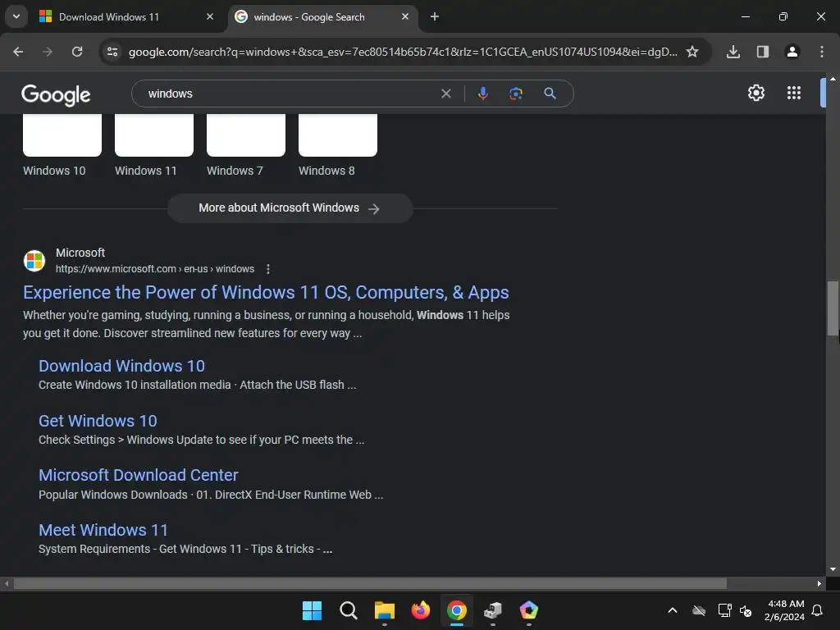Click the browser back arrow
This screenshot has height=630, width=840.
(18, 52)
